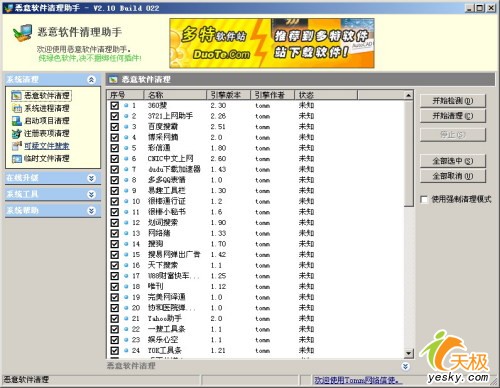Enable 使用强制清理模式 checkbox
Image resolution: width=500 pixels, height=388 pixels.
[x=424, y=199]
